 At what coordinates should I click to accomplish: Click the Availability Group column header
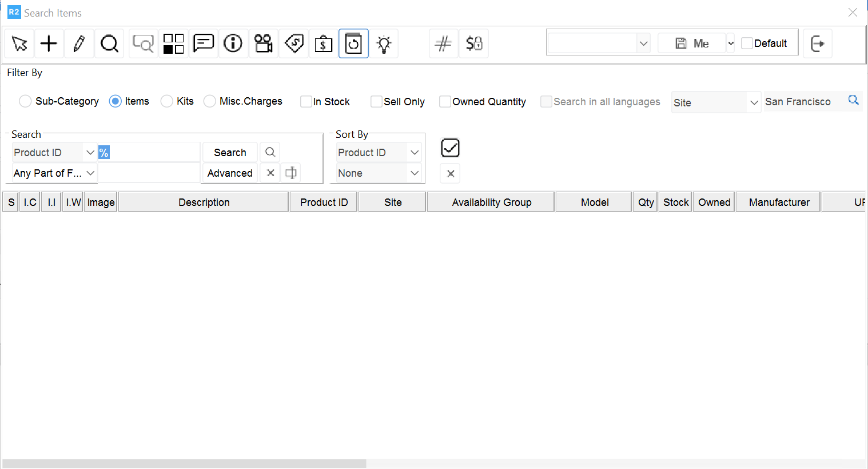pos(491,202)
